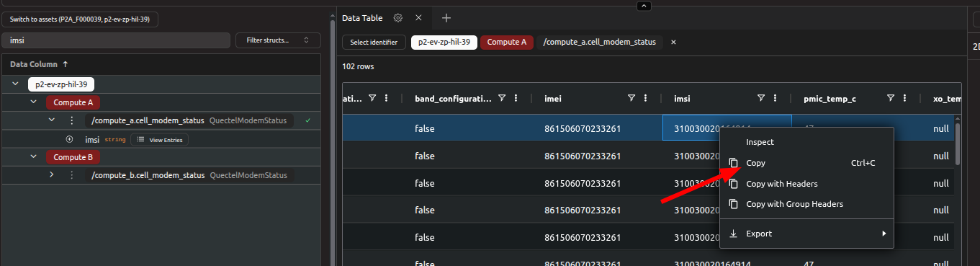Click Copy with Group Headers icon
The image size is (980, 266).
click(733, 204)
